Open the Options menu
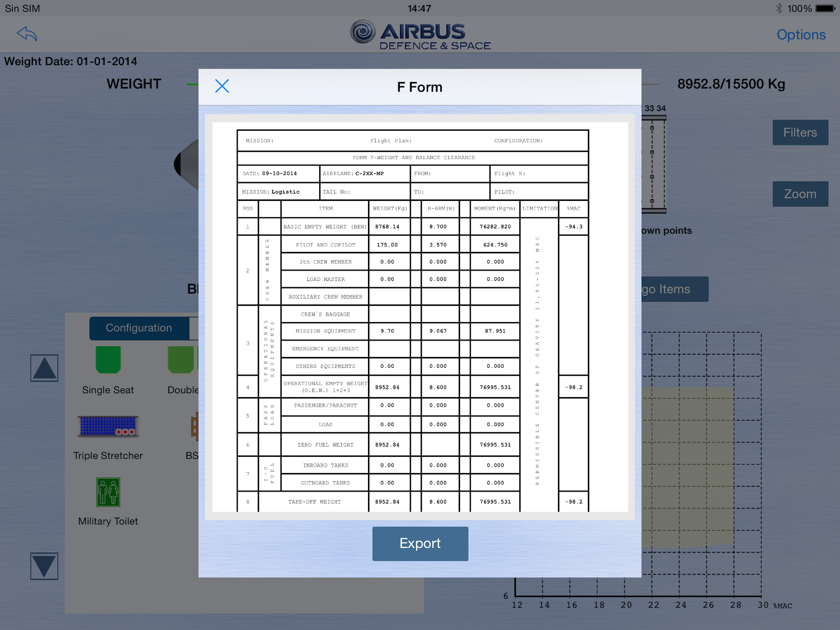Viewport: 840px width, 630px height. pos(801,34)
